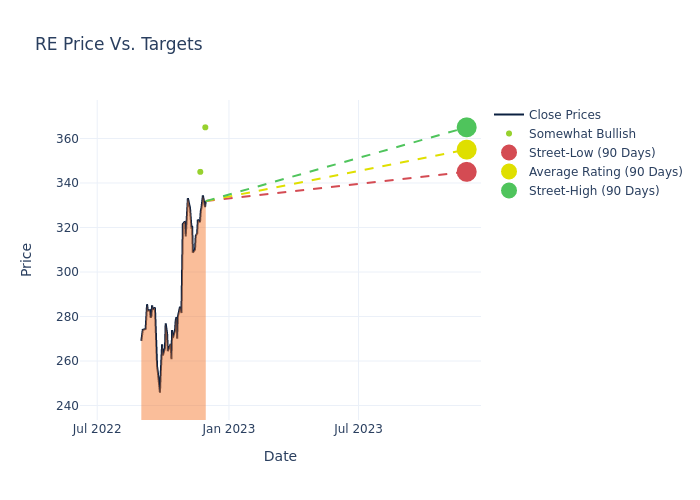700x500 pixels.
Task: Click the Street-High green legend marker
Action: 509,191
